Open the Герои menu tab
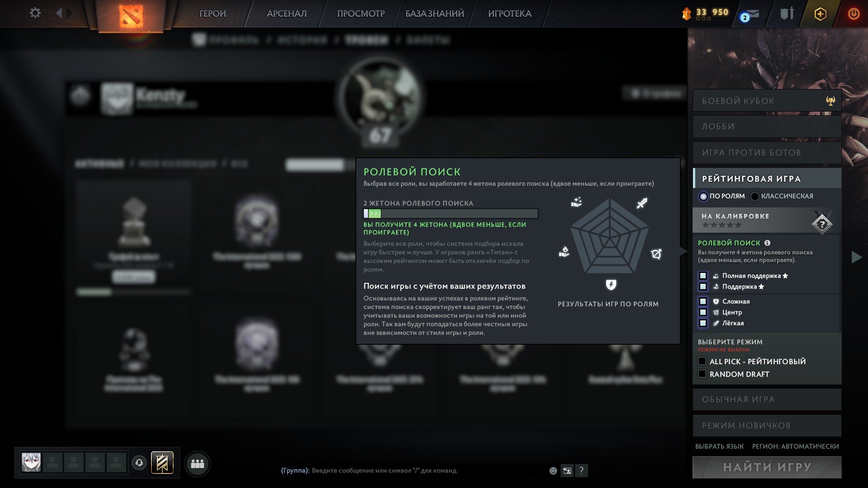Viewport: 868px width, 488px height. pos(212,14)
